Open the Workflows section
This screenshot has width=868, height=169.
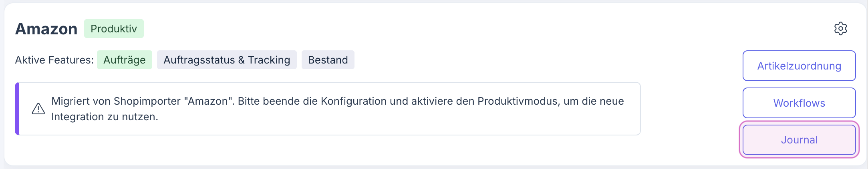799,103
